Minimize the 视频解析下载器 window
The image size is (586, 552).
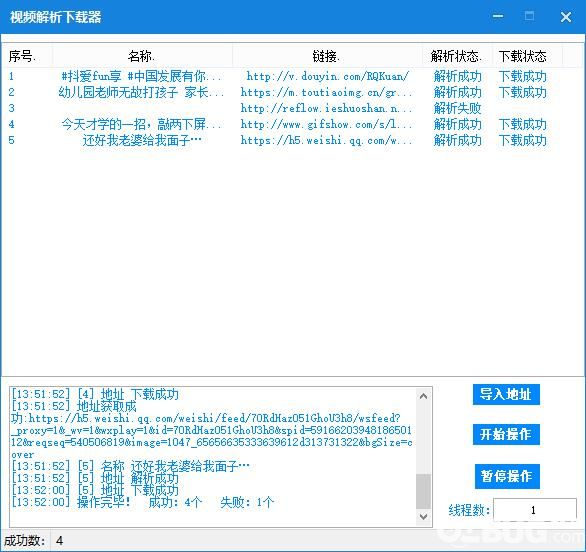(498, 16)
